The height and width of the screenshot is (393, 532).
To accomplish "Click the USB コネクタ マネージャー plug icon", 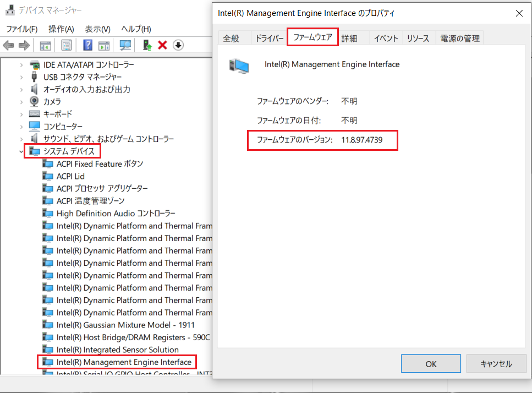I will click(x=34, y=77).
